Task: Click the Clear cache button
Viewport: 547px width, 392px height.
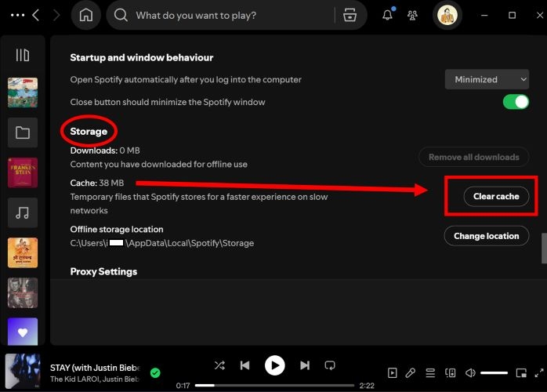Action: pos(496,197)
